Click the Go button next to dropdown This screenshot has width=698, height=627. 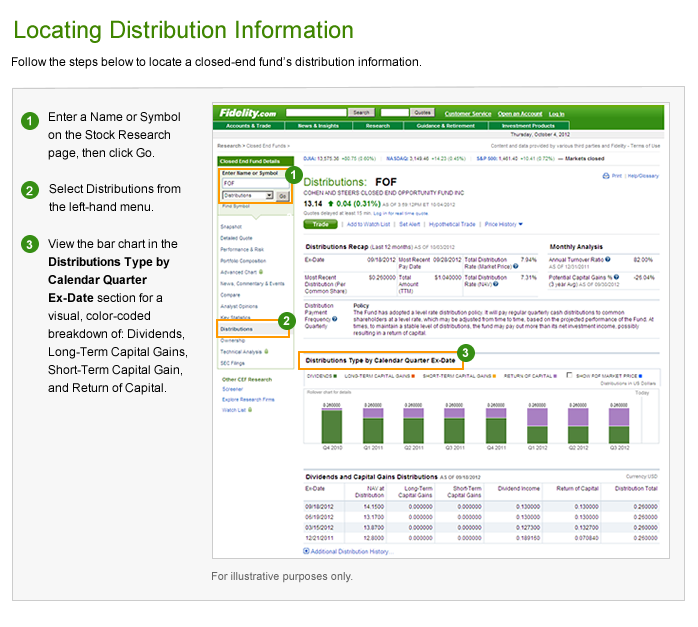[x=282, y=196]
